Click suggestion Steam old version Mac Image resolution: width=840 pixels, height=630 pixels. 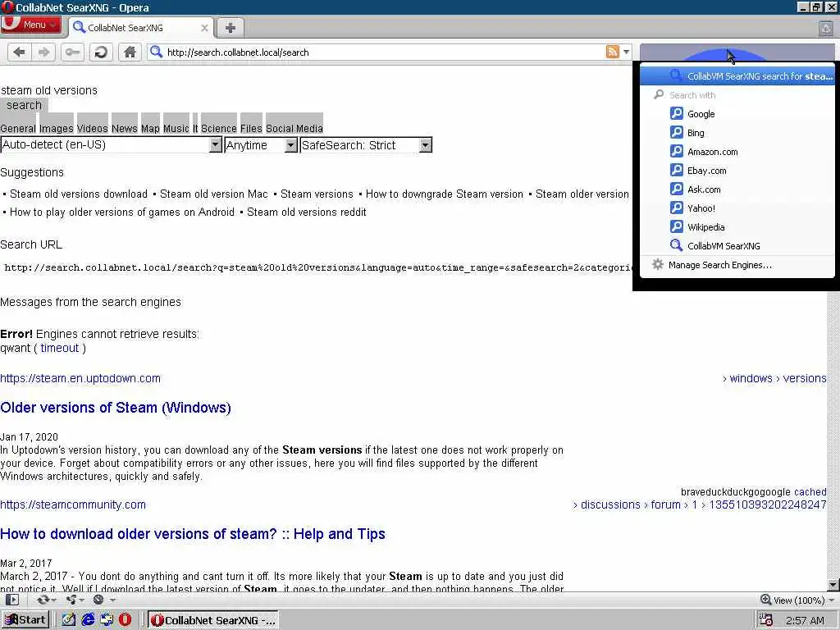214,194
